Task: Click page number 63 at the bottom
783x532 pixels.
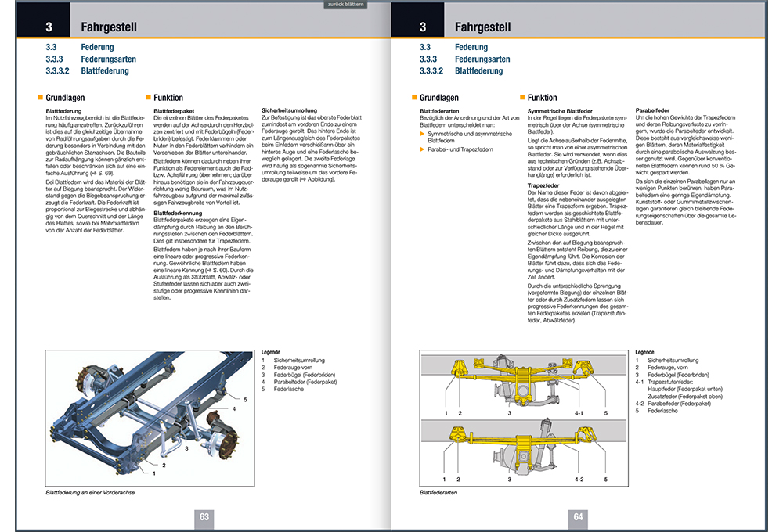Action: click(x=205, y=516)
